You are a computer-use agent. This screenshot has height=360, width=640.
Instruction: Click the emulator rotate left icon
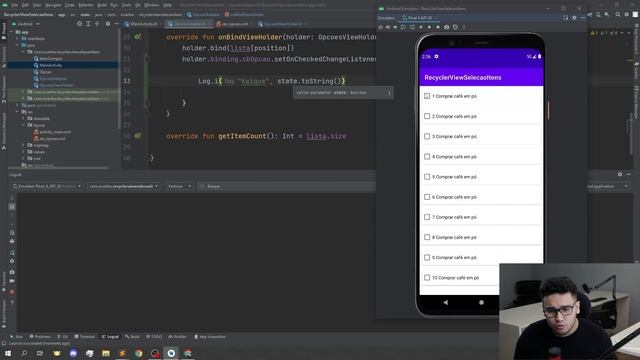coord(403,27)
